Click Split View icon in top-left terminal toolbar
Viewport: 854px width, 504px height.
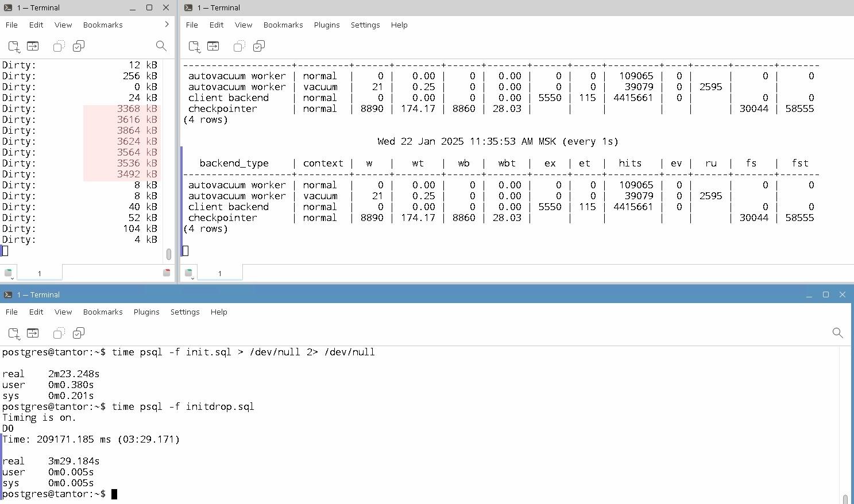33,46
